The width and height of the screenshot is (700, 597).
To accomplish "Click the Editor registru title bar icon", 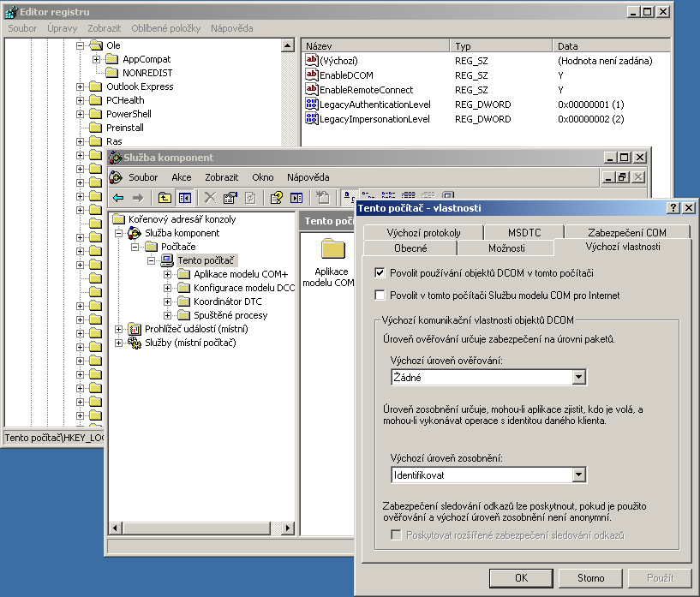I will coord(12,12).
